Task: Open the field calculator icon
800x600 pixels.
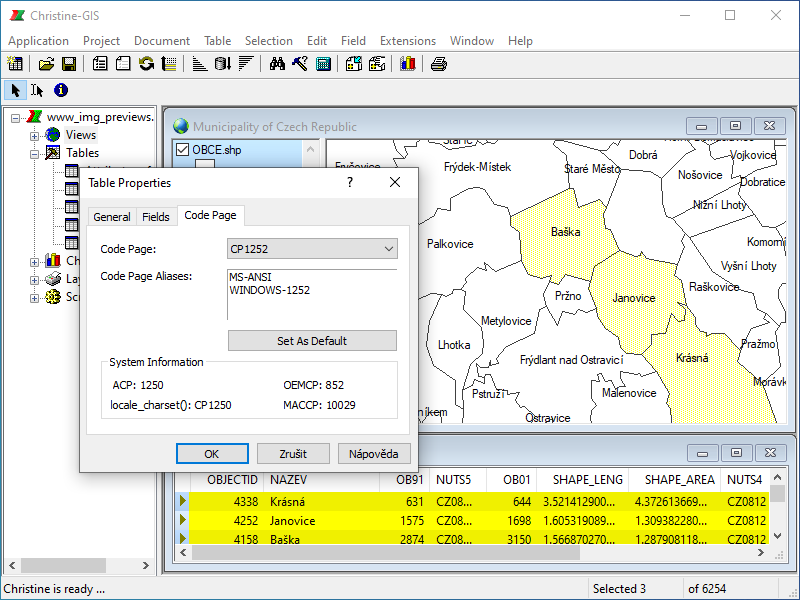Action: tap(323, 64)
